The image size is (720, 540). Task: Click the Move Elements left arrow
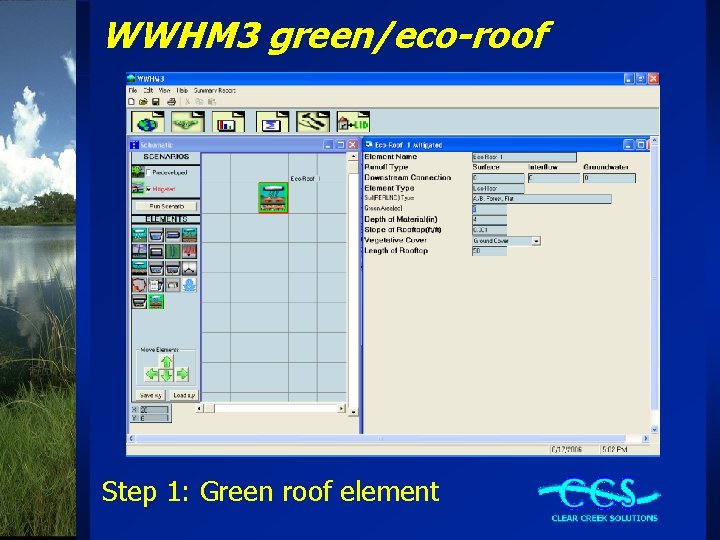[x=151, y=374]
